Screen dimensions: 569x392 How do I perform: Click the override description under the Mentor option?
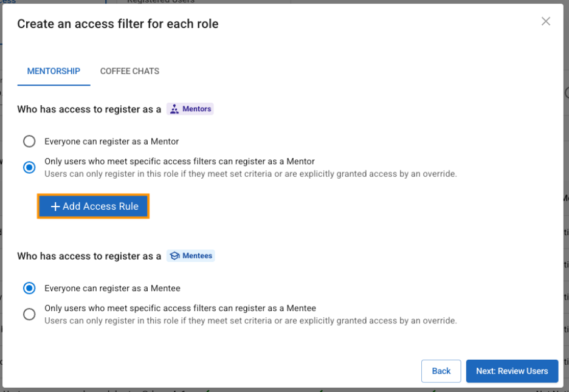250,174
